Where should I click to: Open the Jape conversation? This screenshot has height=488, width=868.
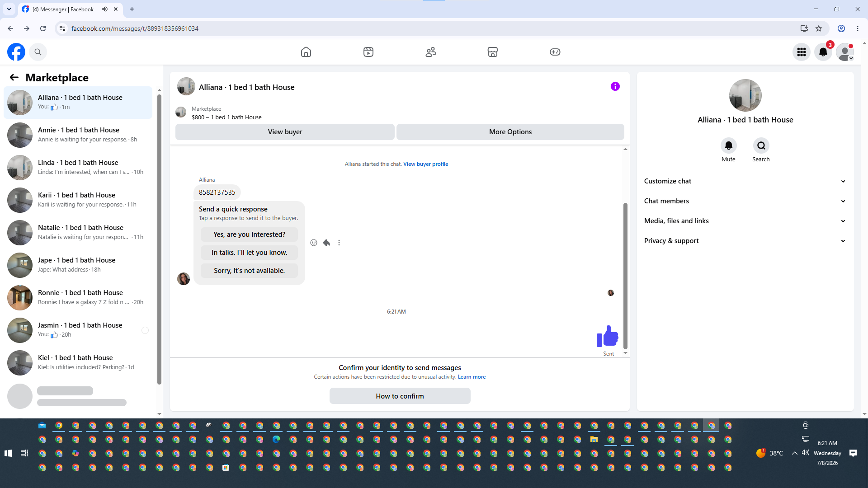(78, 265)
